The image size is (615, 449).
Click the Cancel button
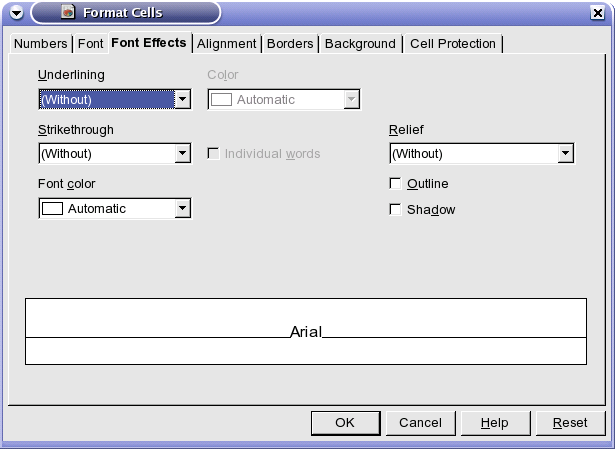pyautogui.click(x=420, y=423)
